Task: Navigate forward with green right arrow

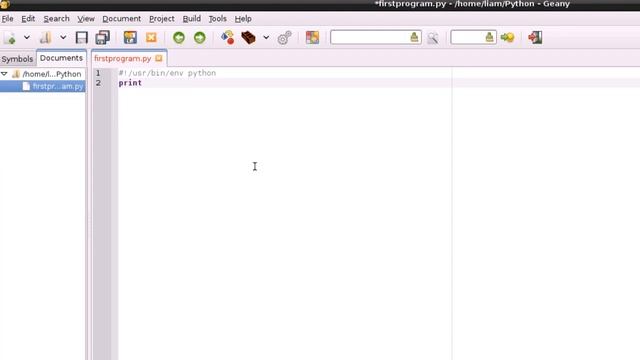Action: coord(200,38)
